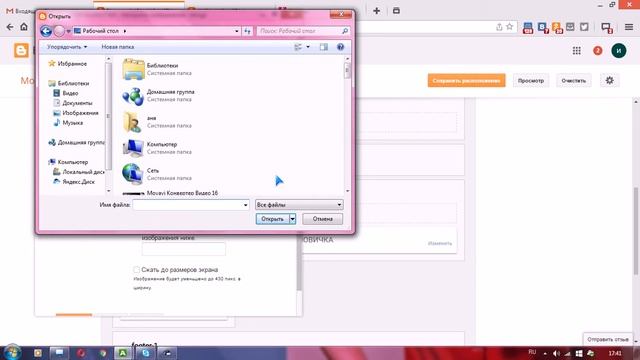Click the orange Сохранить расположение button
Image resolution: width=640 pixels, height=360 pixels.
click(467, 80)
